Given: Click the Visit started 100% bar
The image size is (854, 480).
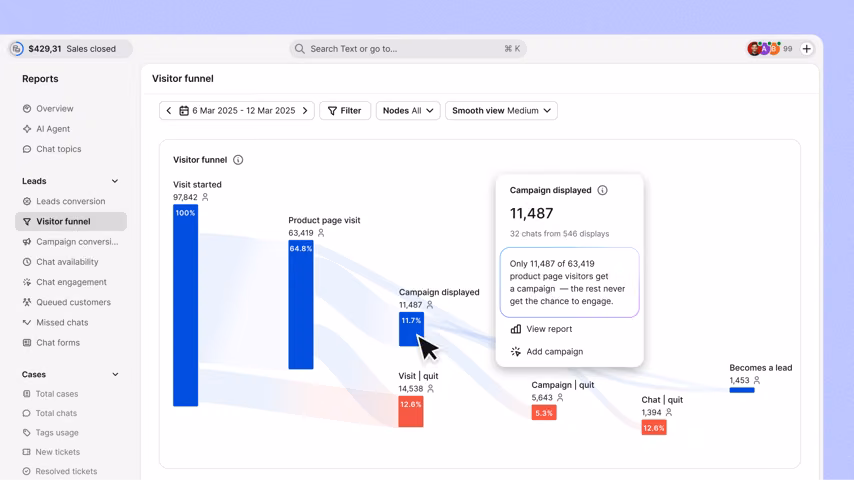Looking at the screenshot, I should click(185, 305).
